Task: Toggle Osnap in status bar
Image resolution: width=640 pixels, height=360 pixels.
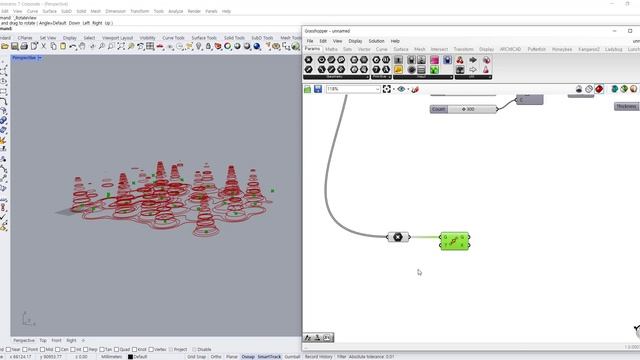Action: coord(248,357)
